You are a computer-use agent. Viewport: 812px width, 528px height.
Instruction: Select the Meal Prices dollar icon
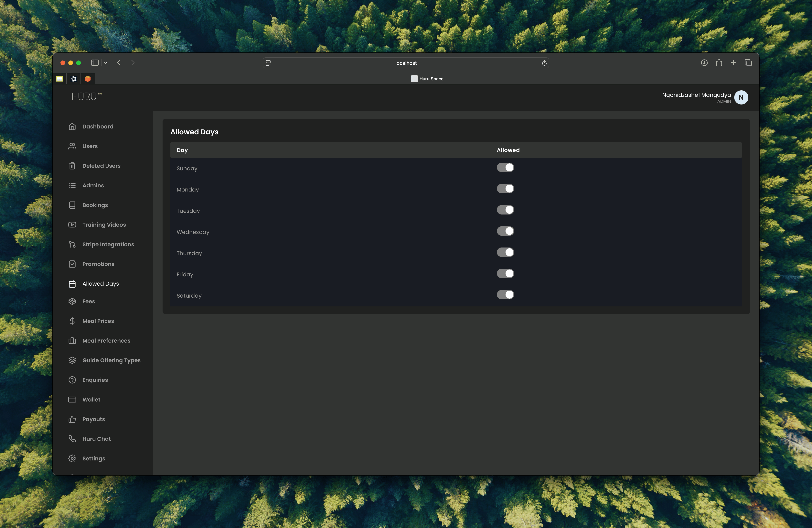(72, 321)
